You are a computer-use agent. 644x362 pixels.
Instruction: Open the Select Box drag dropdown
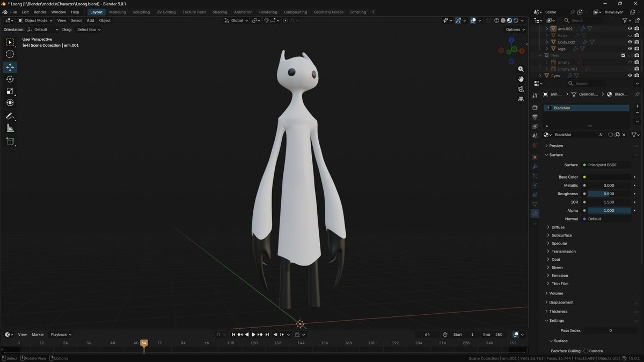(88, 29)
